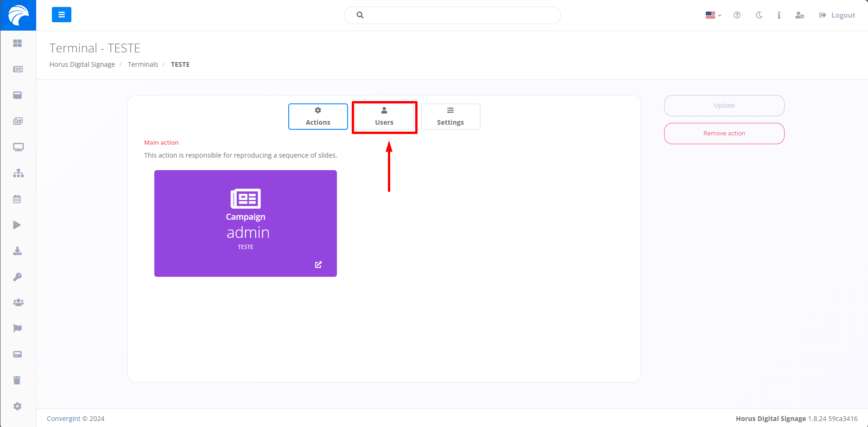Open the dashboard icon in sidebar
The width and height of the screenshot is (868, 427).
click(x=18, y=43)
